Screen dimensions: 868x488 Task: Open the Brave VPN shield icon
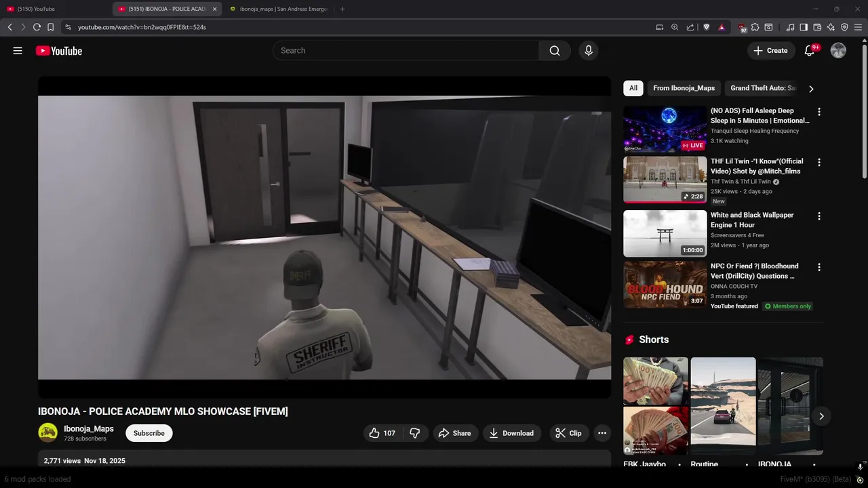coord(844,27)
